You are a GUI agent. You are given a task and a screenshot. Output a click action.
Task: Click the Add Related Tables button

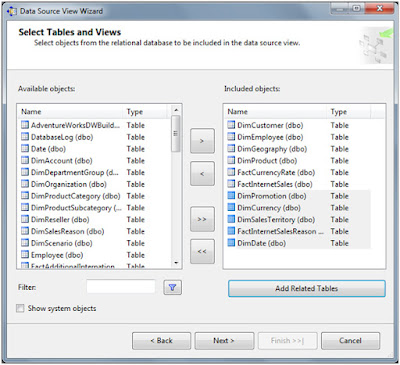click(x=307, y=288)
